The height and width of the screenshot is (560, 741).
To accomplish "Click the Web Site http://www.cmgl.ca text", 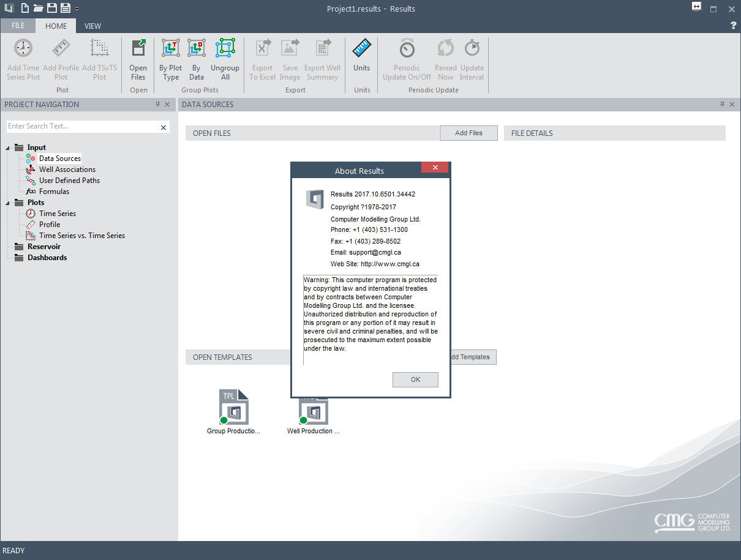I will tap(375, 264).
